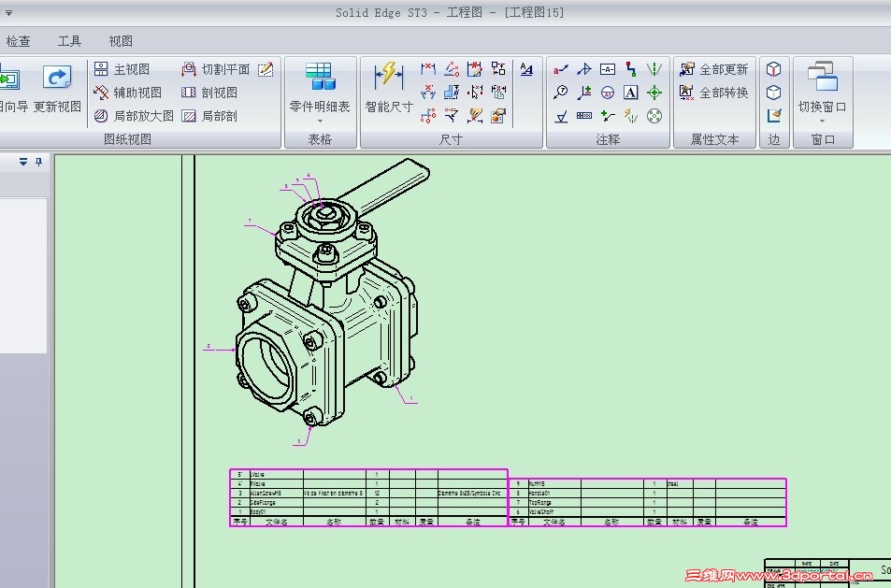891x588 pixels.
Task: Click the 智能尺寸 smart dimension tool
Action: 389,87
